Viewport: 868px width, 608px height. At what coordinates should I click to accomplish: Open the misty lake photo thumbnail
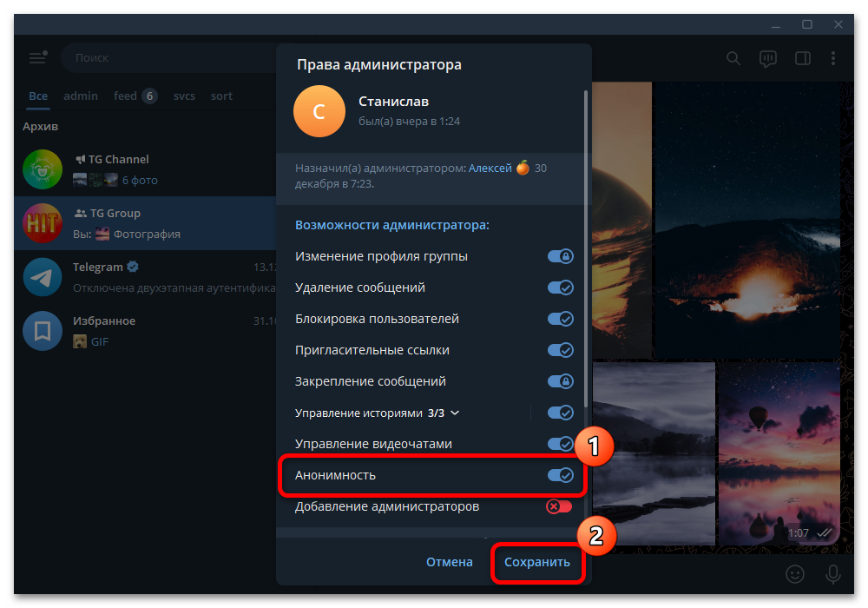(654, 453)
